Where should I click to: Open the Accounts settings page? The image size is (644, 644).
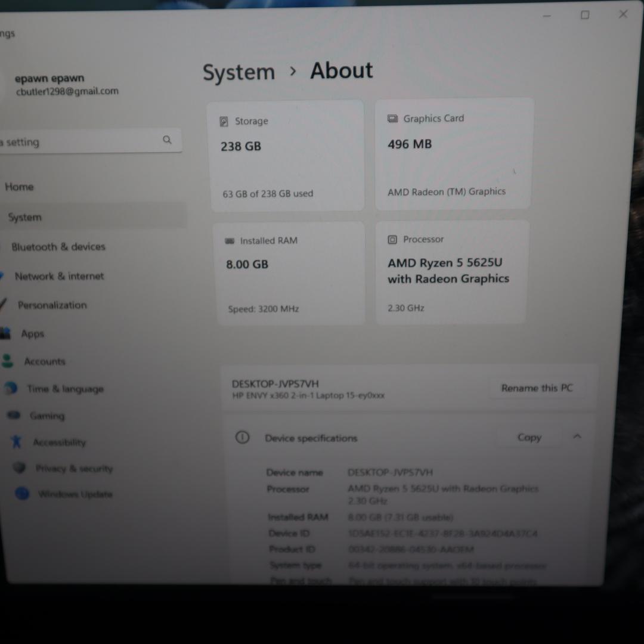click(x=44, y=361)
